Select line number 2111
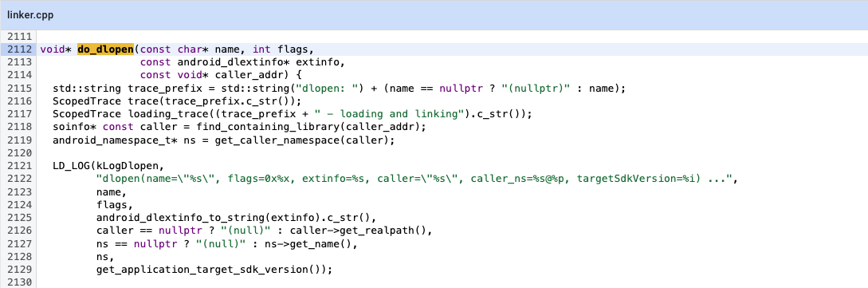The height and width of the screenshot is (288, 868). point(19,37)
